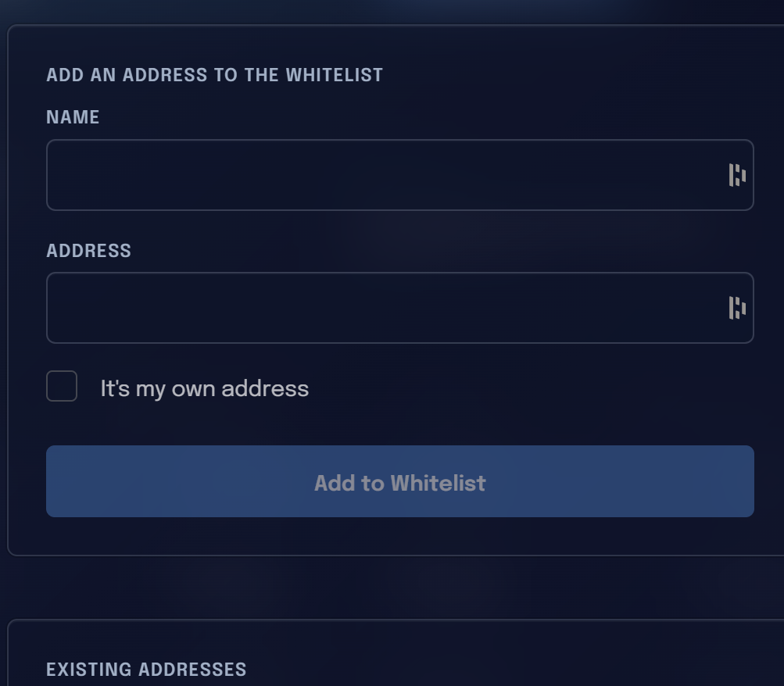The image size is (784, 686).
Task: Tick the 'It's my own address' checkbox
Action: tap(62, 386)
